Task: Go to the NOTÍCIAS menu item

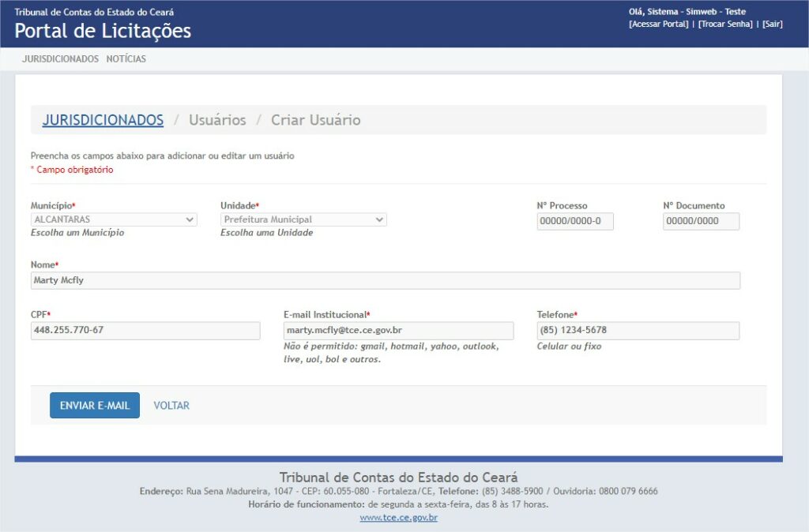Action: click(126, 59)
